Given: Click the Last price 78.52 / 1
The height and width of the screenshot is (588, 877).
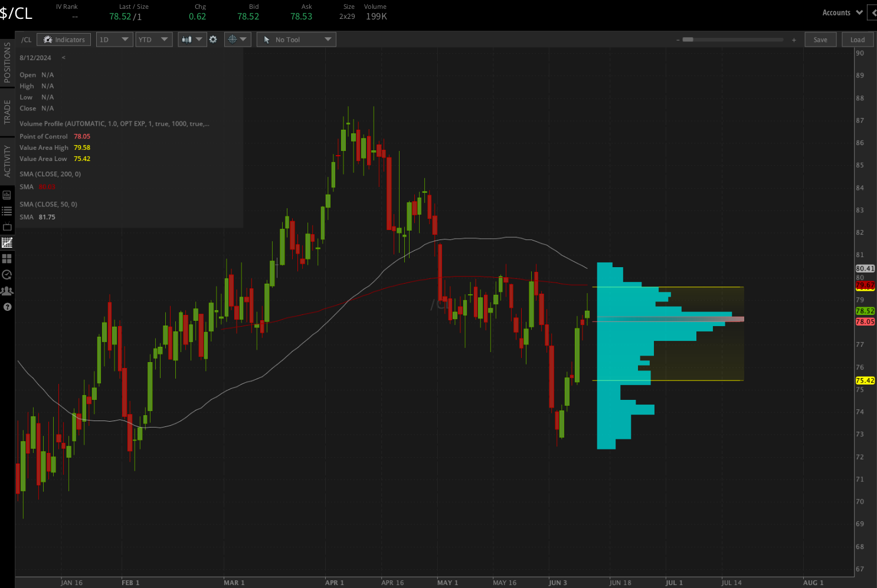Looking at the screenshot, I should [x=126, y=17].
